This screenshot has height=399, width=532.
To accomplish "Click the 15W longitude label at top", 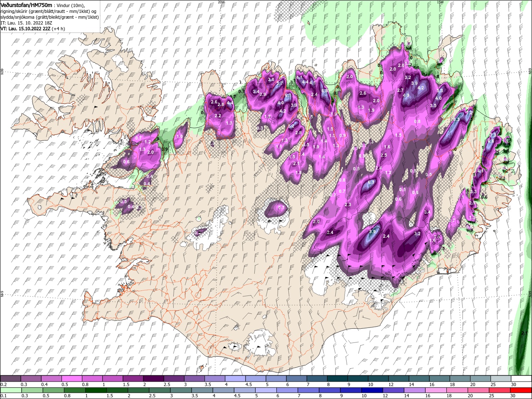I will [x=440, y=2].
